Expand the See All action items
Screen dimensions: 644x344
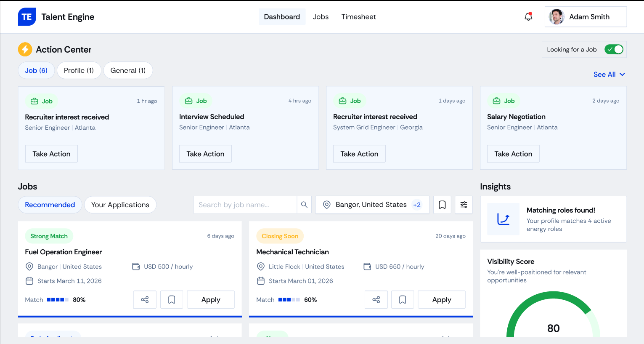click(609, 75)
